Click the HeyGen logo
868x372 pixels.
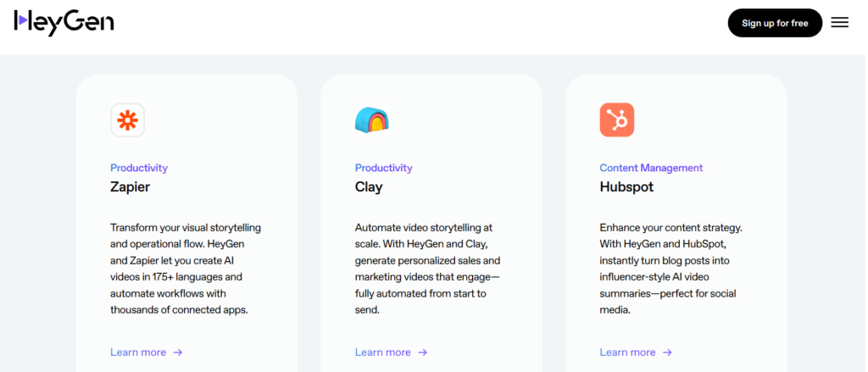click(x=64, y=23)
